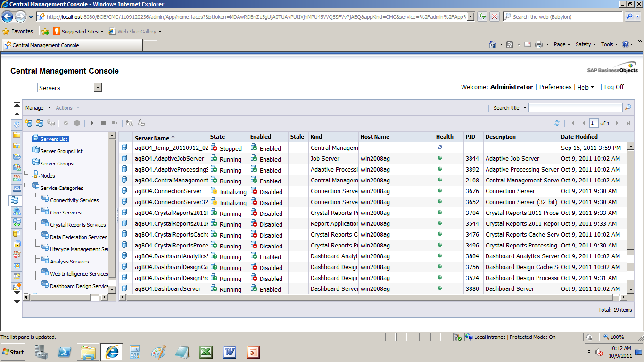Click into the Search title input field
Viewport: 644px width, 362px height.
click(x=575, y=108)
